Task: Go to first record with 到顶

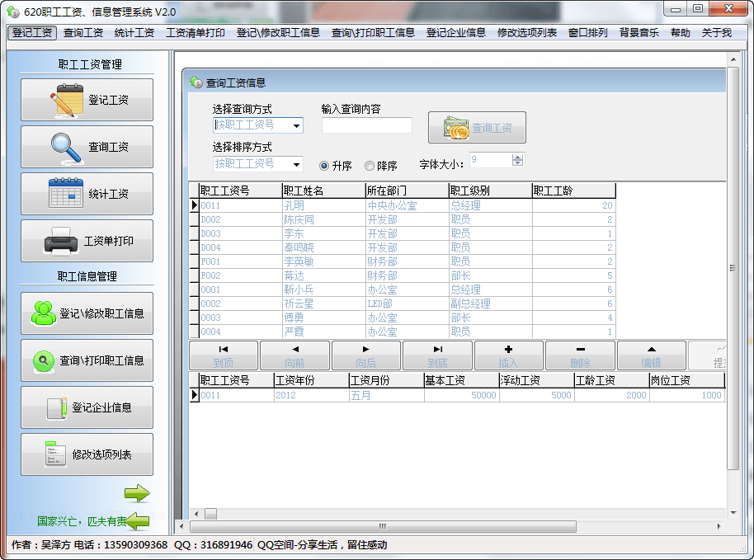Action: (223, 355)
